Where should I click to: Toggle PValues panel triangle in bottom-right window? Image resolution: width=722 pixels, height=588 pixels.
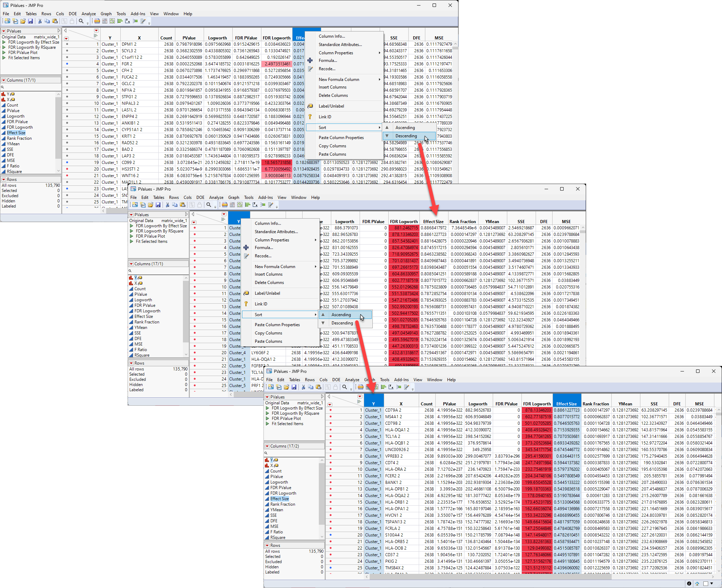coord(322,397)
